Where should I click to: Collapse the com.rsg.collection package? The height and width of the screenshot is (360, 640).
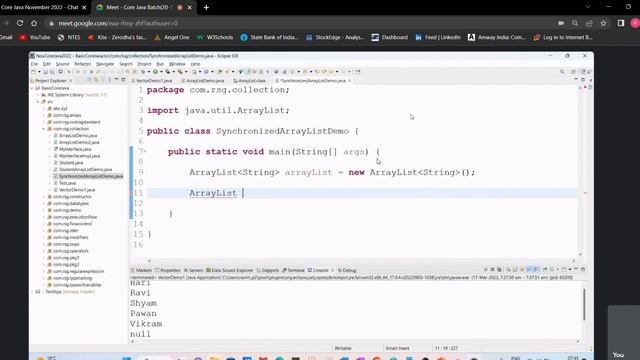[x=44, y=129]
